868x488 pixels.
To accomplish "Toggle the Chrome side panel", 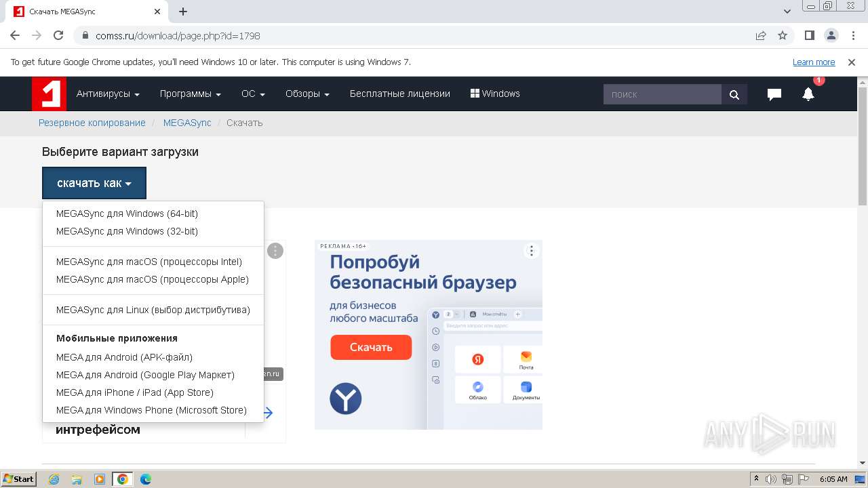I will coord(809,35).
